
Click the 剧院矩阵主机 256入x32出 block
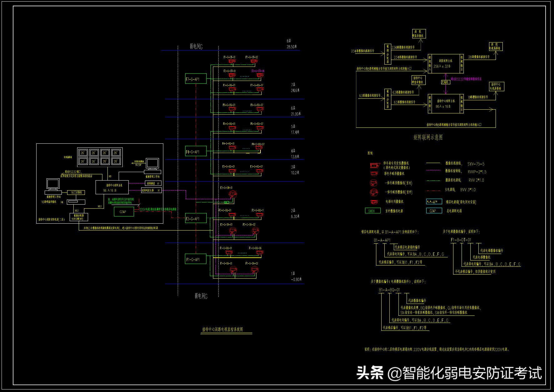446,63
